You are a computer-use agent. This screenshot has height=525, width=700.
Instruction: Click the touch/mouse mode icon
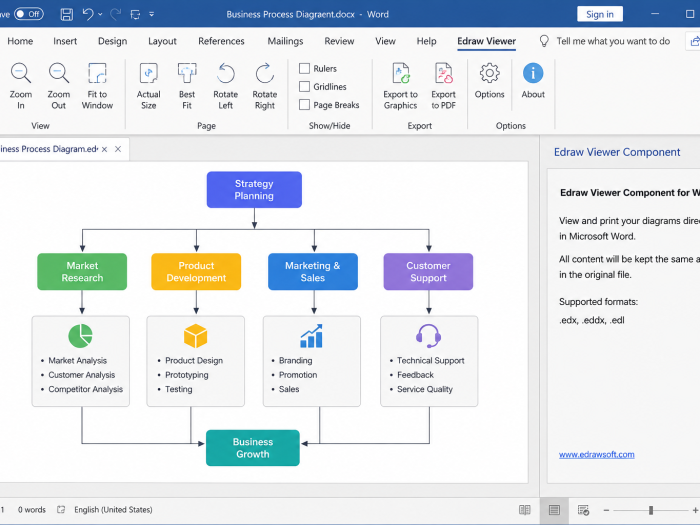[135, 14]
